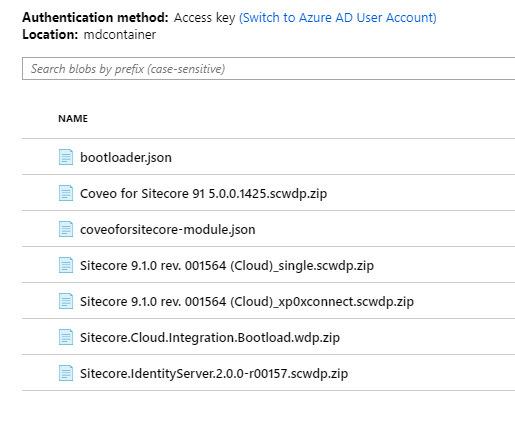
Task: Click the Coveo for Sitecore 91 zip file icon
Action: tap(66, 193)
